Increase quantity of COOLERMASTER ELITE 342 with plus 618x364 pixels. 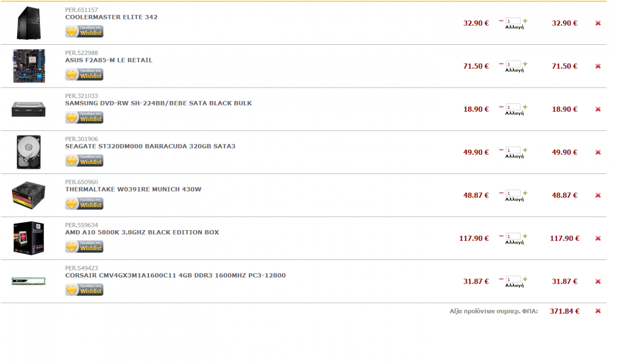tap(525, 21)
